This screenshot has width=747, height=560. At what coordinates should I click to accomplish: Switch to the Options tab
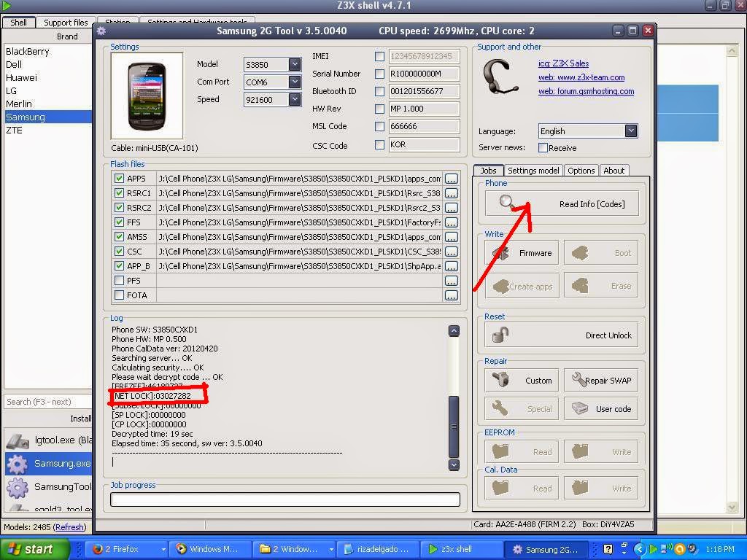tap(581, 171)
